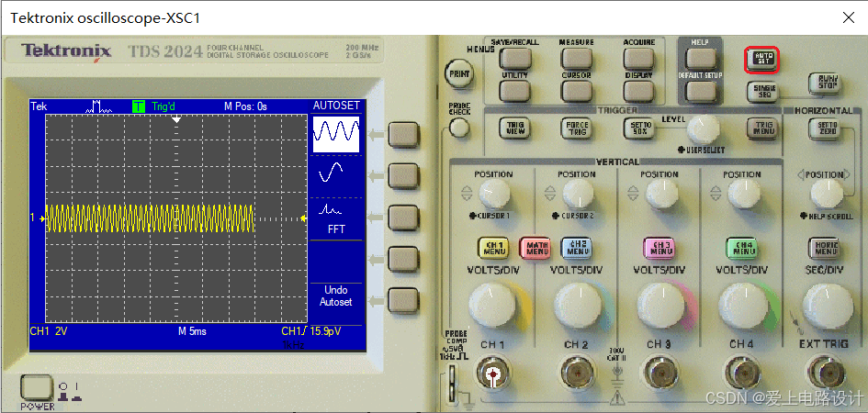Image resolution: width=868 pixels, height=413 pixels.
Task: Toggle the POWER button
Action: [x=36, y=387]
